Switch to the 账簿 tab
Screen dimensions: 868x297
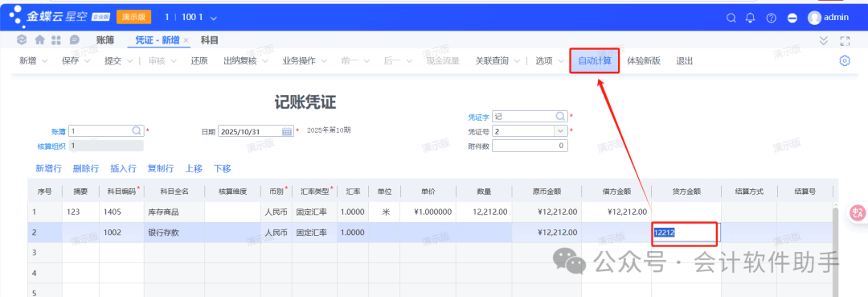click(x=104, y=40)
